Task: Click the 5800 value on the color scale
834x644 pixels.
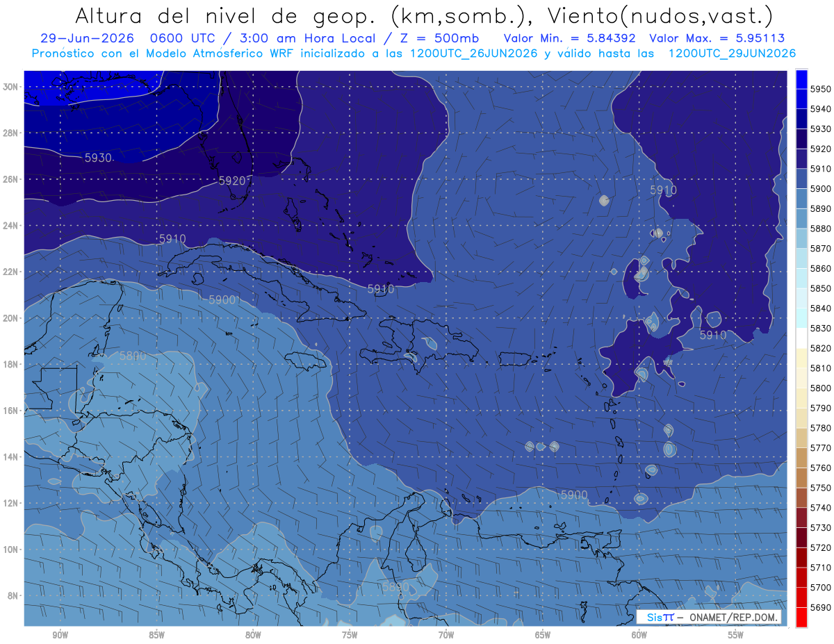Action: [821, 388]
